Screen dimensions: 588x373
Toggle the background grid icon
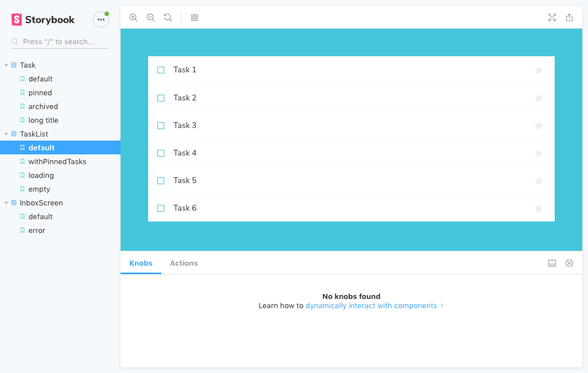194,18
